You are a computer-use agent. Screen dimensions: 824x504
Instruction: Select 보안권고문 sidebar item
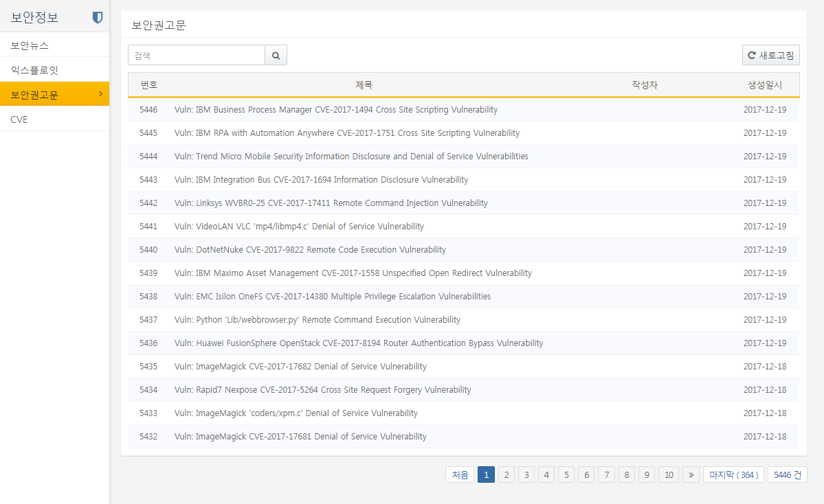(x=55, y=94)
